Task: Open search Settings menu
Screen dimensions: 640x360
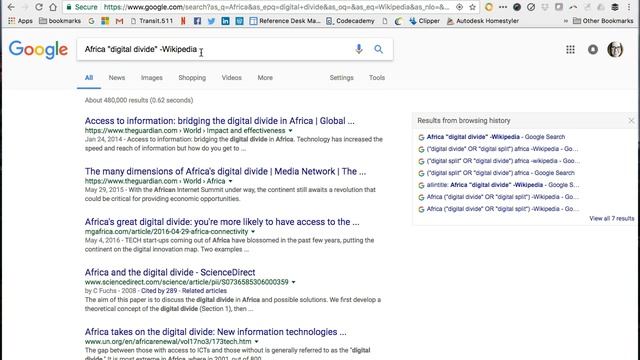Action: click(342, 78)
